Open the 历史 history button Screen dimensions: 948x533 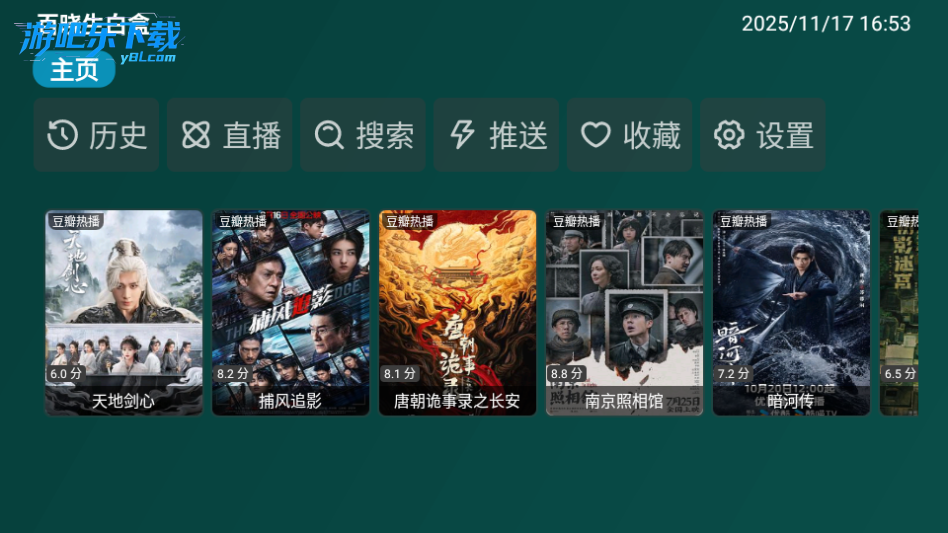pos(96,135)
